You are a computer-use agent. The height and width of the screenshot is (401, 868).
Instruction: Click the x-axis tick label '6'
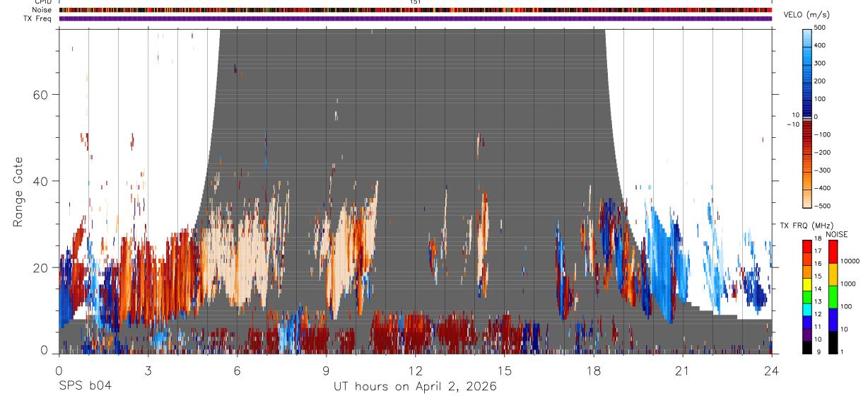(x=237, y=371)
